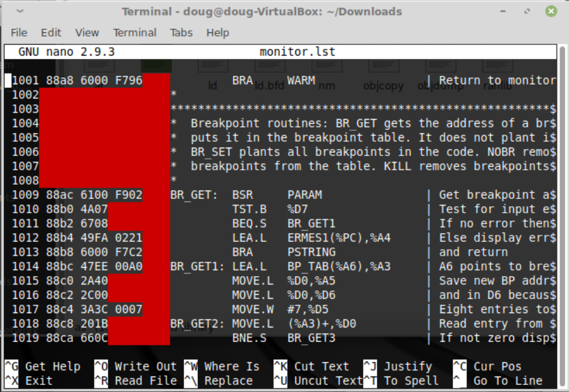Viewport: 569px width, 392px height.
Task: Click the Where Is shortcut label
Action: (x=231, y=366)
